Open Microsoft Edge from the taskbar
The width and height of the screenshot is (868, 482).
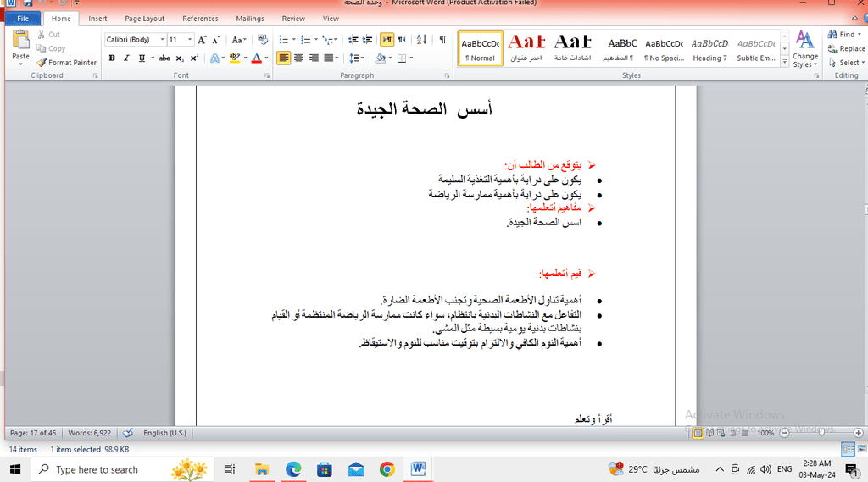(293, 469)
